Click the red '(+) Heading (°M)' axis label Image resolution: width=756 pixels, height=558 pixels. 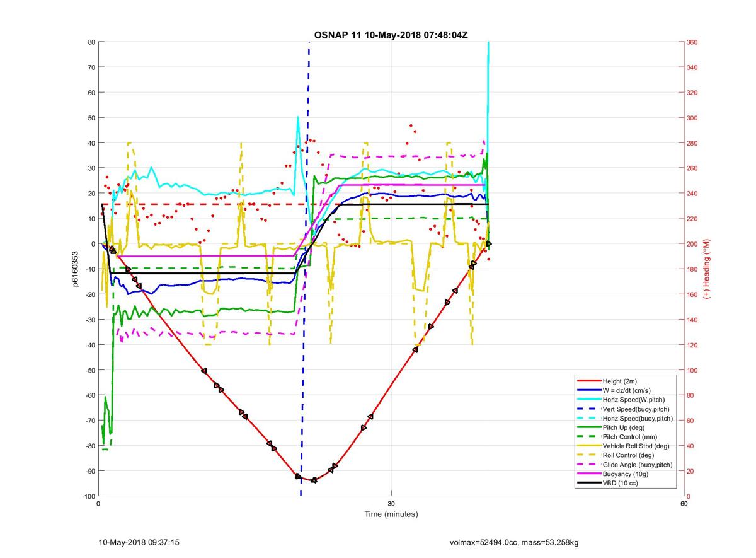[x=706, y=269]
